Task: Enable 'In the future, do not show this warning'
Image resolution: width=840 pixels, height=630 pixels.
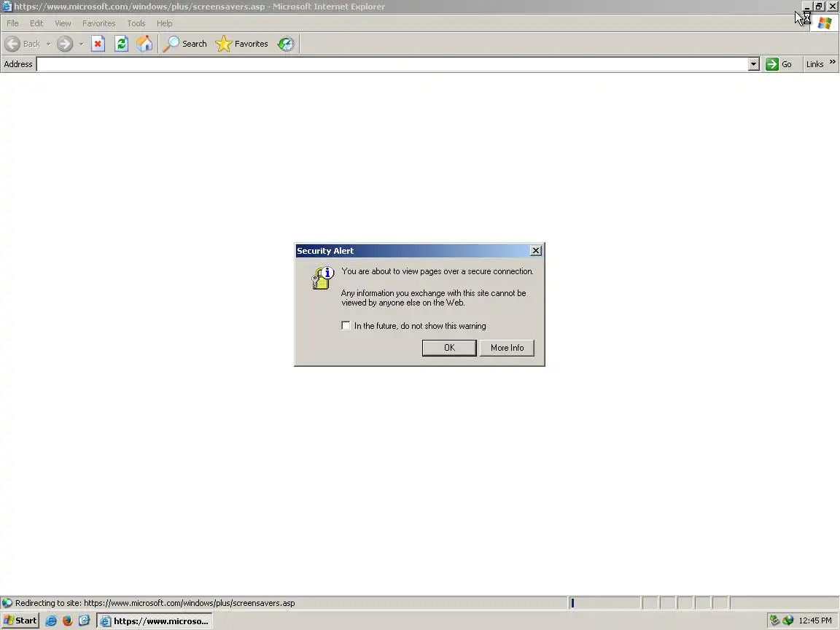Action: pyautogui.click(x=346, y=326)
